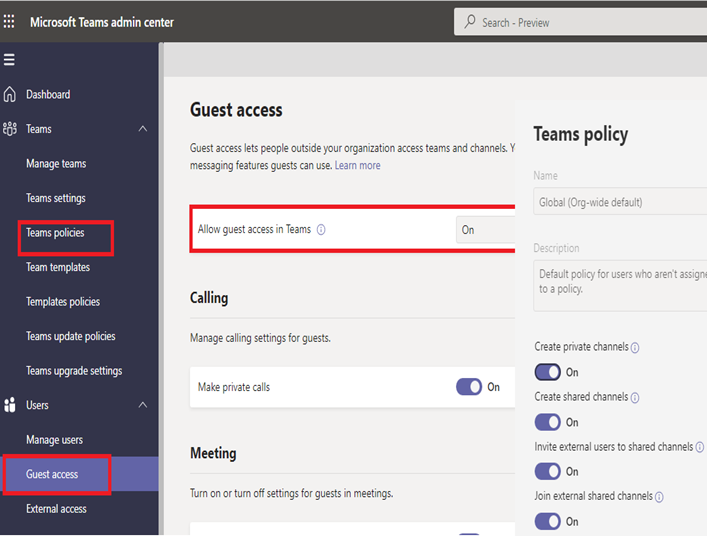The height and width of the screenshot is (537, 708).
Task: Toggle the Create private channels switch
Action: [x=548, y=372]
